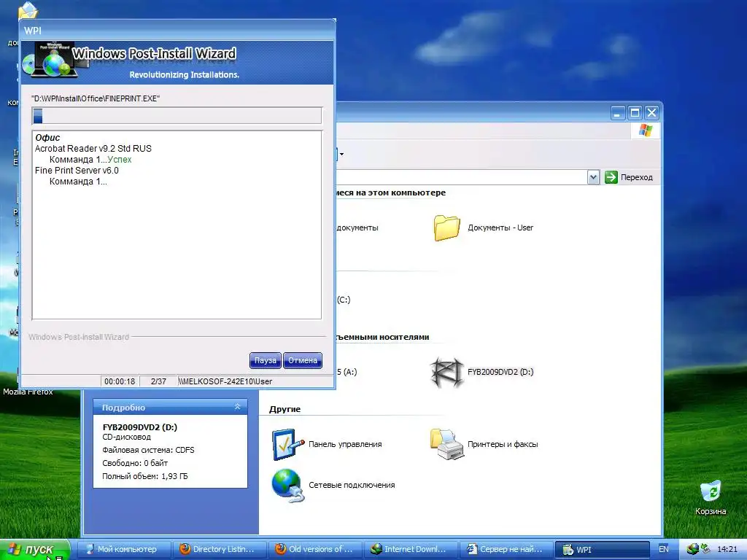The width and height of the screenshot is (747, 560).
Task: Switch to Internet Downl... taskbar button
Action: (x=411, y=550)
